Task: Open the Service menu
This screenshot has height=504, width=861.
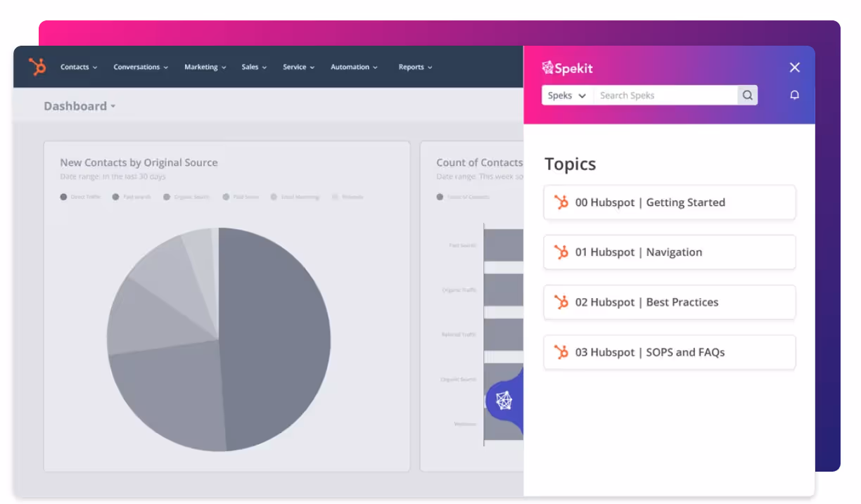Action: pyautogui.click(x=298, y=67)
